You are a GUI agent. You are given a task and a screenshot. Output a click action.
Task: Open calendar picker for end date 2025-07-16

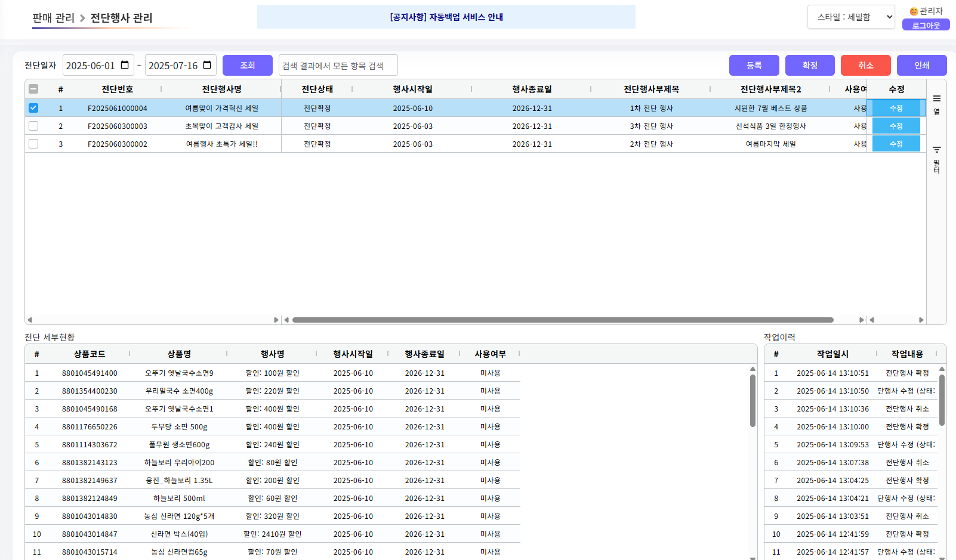click(207, 65)
